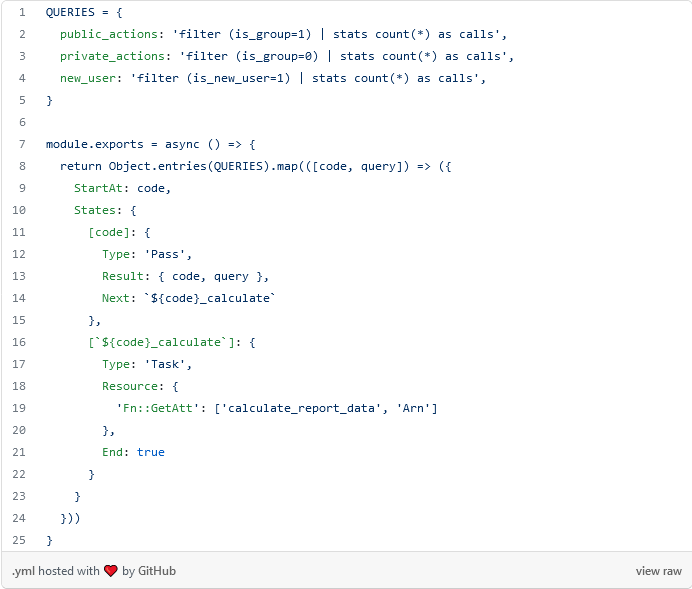Click line number 25 in gutter
This screenshot has width=692, height=589.
(18, 540)
